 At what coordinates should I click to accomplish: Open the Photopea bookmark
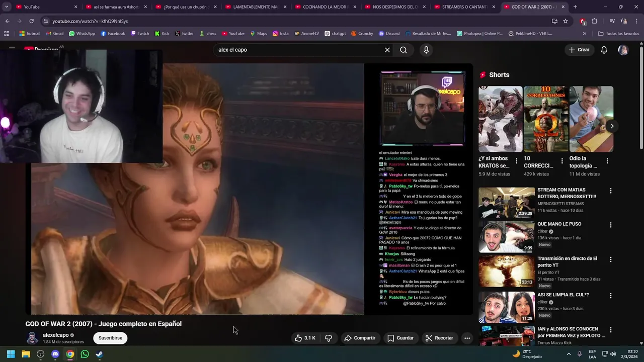pos(479,34)
